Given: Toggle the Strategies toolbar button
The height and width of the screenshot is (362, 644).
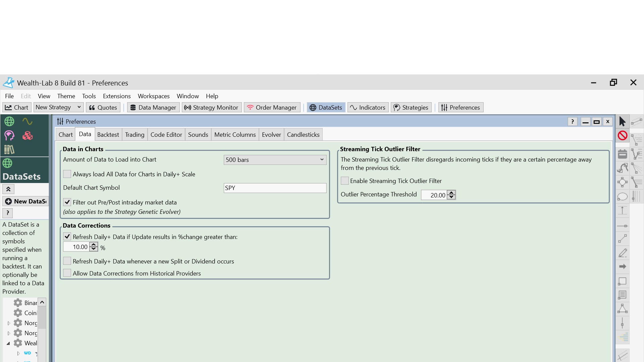Looking at the screenshot, I should tap(411, 107).
